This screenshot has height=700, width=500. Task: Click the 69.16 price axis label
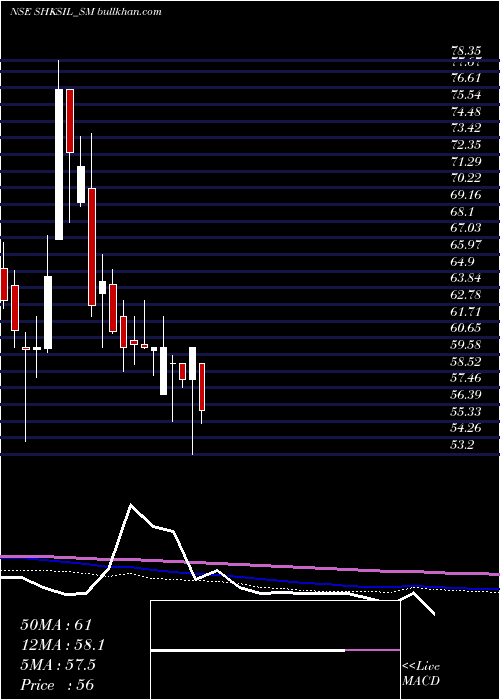(466, 195)
